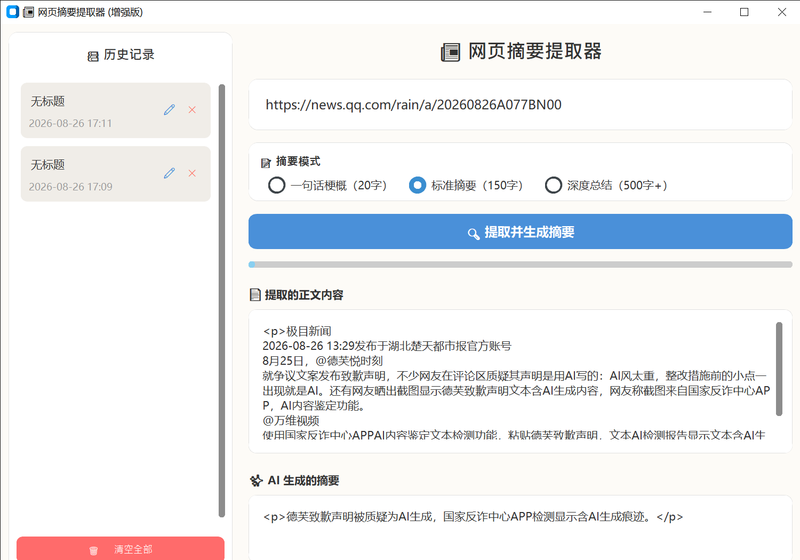Click the 历史记录 header icon
Screen dimensions: 800x560
click(x=93, y=56)
